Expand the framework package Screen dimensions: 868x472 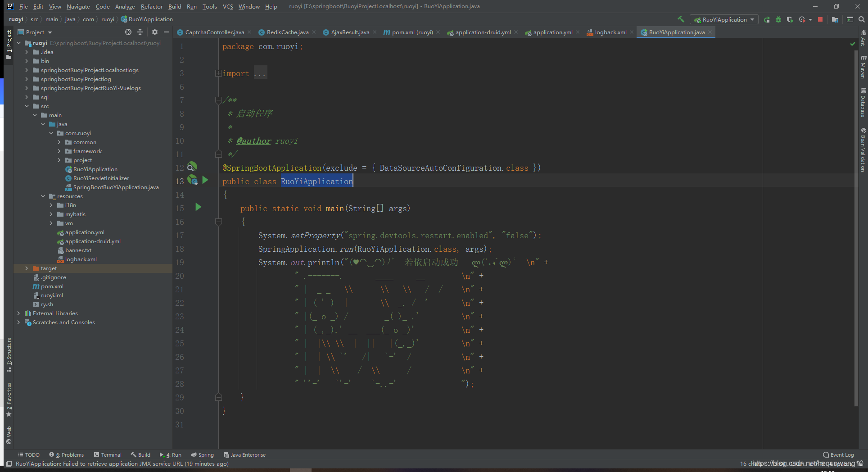[59, 151]
